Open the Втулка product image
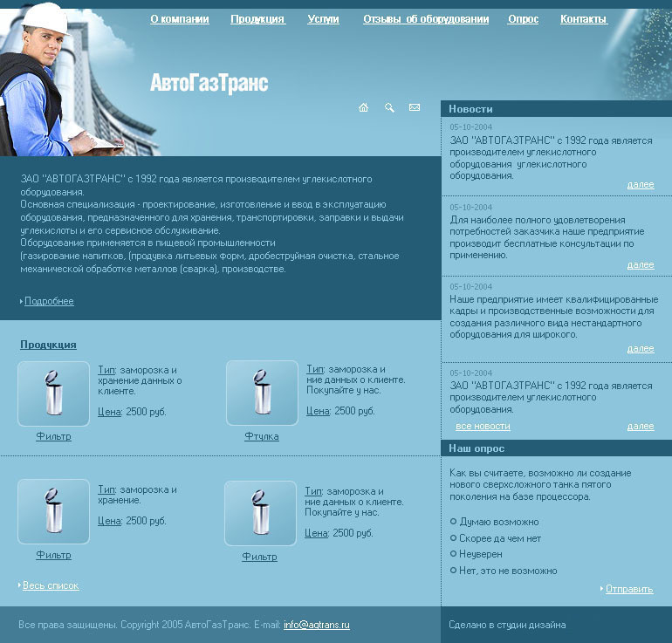This screenshot has height=643, width=672. pos(263,393)
